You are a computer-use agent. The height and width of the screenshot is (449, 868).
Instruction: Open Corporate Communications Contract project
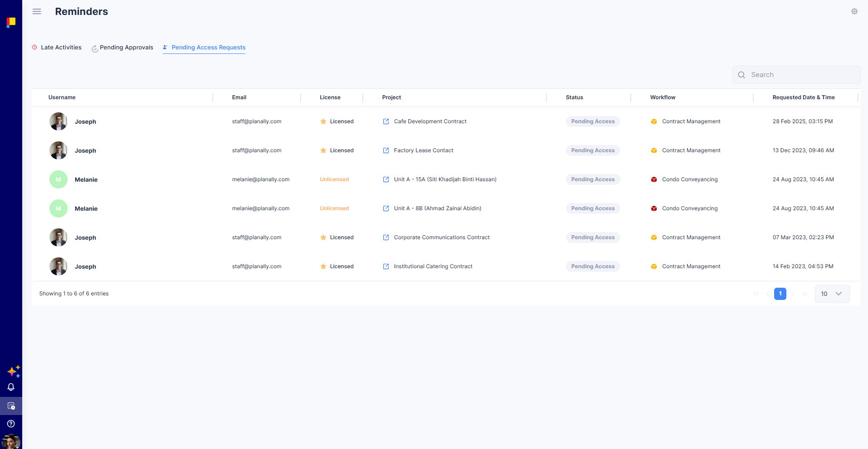pos(442,237)
